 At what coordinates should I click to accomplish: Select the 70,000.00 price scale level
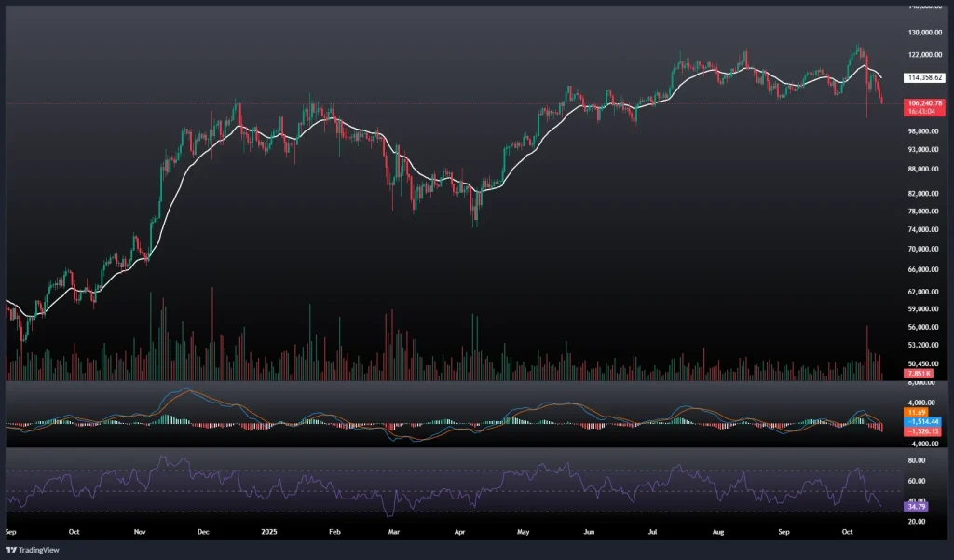point(923,250)
